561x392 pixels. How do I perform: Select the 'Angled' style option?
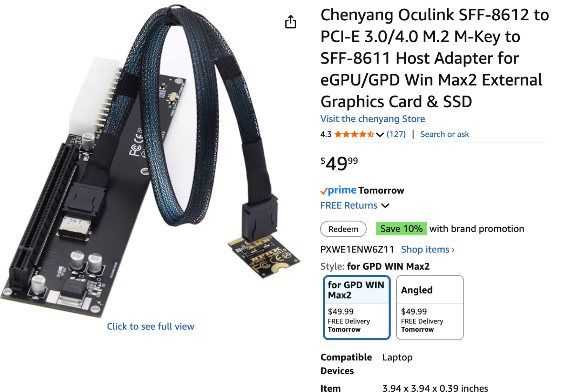tap(430, 307)
